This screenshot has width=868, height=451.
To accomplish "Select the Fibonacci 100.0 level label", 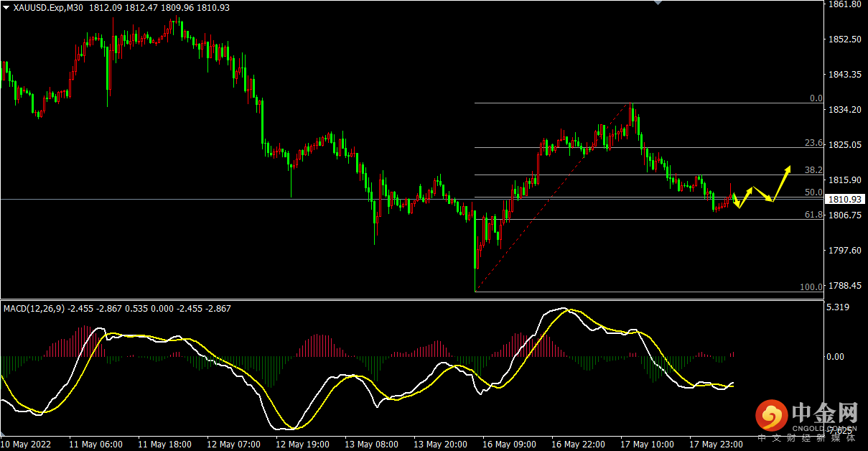I will coord(811,287).
